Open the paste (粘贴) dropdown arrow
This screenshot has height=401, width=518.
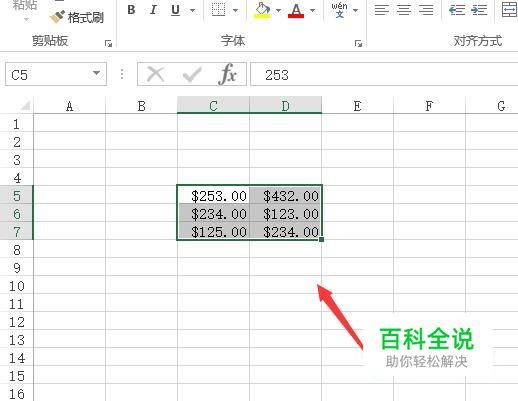coord(25,19)
